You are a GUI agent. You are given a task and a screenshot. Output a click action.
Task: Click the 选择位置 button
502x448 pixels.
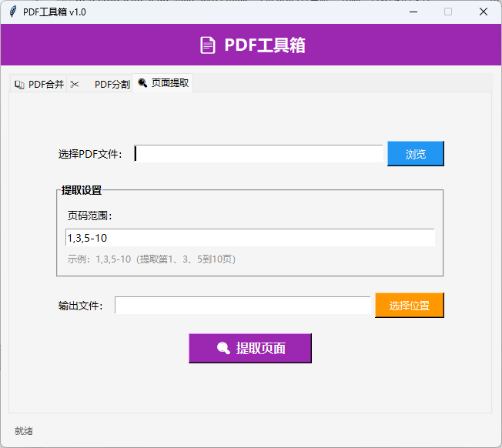click(410, 306)
